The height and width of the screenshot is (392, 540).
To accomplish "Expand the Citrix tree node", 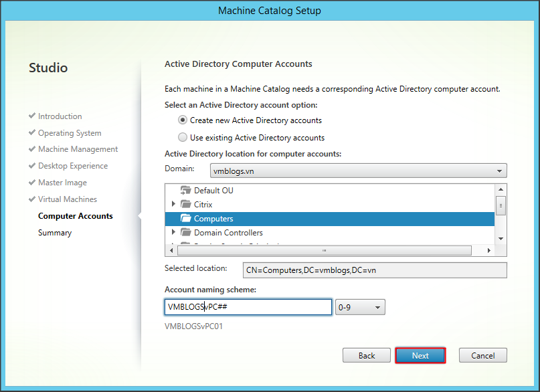I will click(174, 205).
